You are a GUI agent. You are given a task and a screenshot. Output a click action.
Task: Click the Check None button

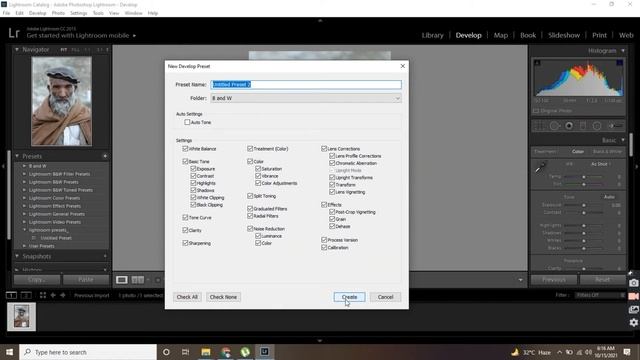pyautogui.click(x=223, y=297)
